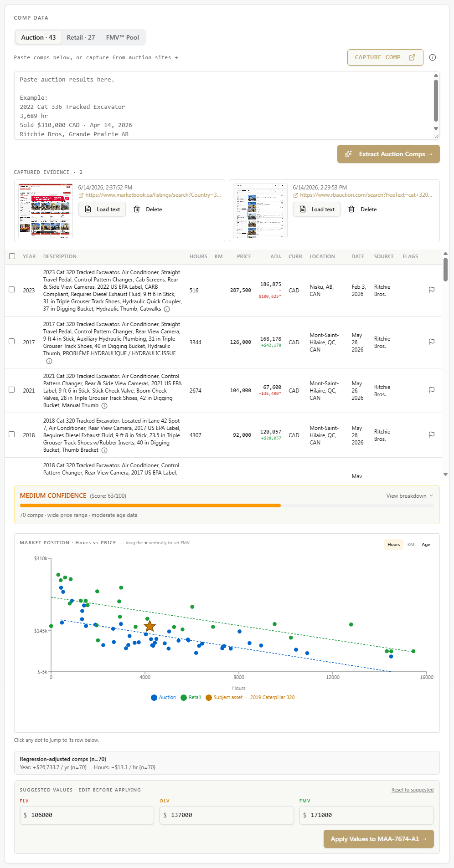Image resolution: width=454 pixels, height=868 pixels.
Task: Click the link icon before marketbook.ca URL
Action: point(81,195)
